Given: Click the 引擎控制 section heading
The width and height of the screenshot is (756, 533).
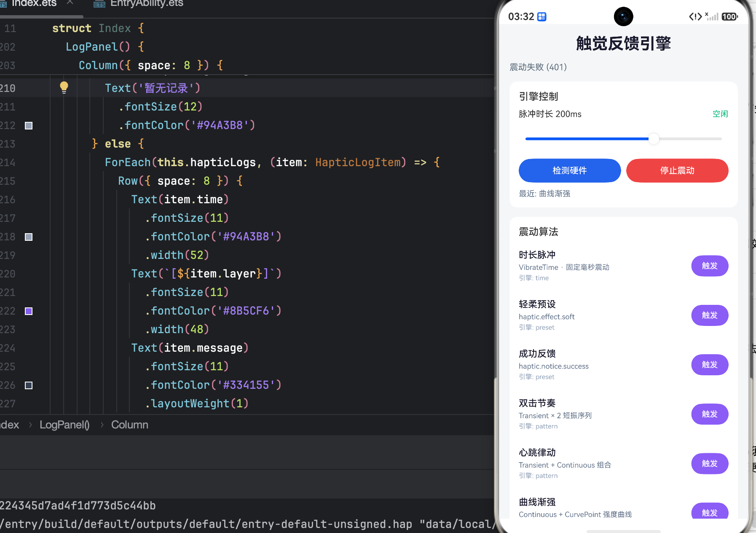Looking at the screenshot, I should pos(538,96).
